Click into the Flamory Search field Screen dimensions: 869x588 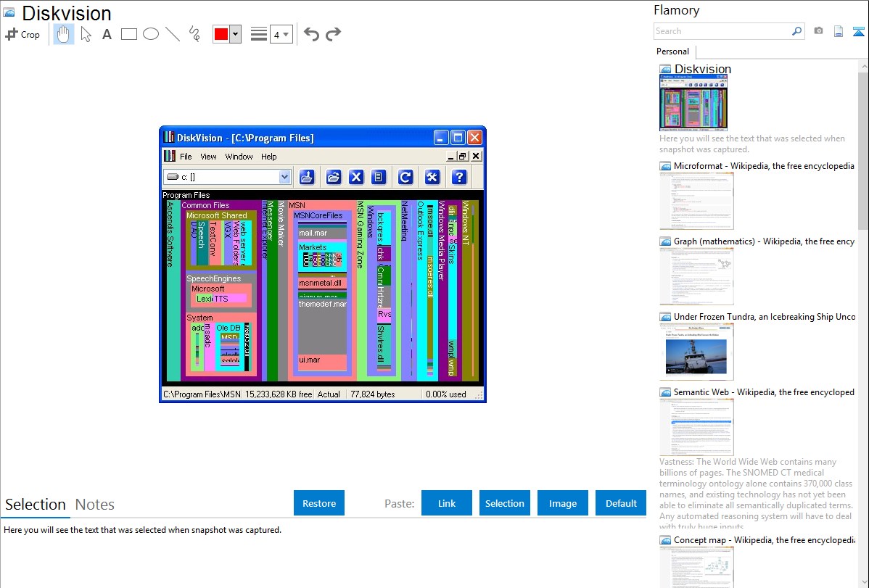click(722, 31)
